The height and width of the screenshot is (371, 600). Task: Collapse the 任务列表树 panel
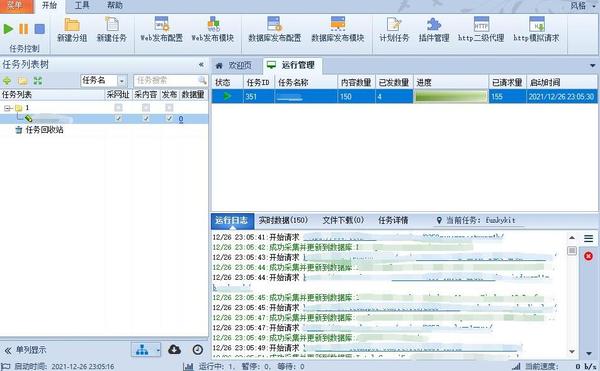tap(201, 65)
